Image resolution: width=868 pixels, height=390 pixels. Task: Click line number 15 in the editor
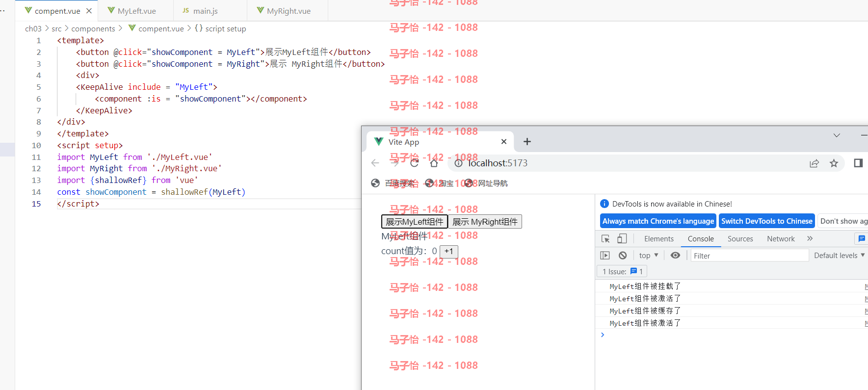36,204
